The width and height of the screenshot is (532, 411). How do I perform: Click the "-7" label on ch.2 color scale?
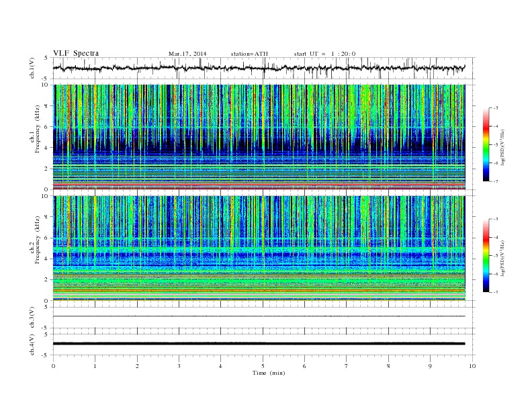(495, 292)
